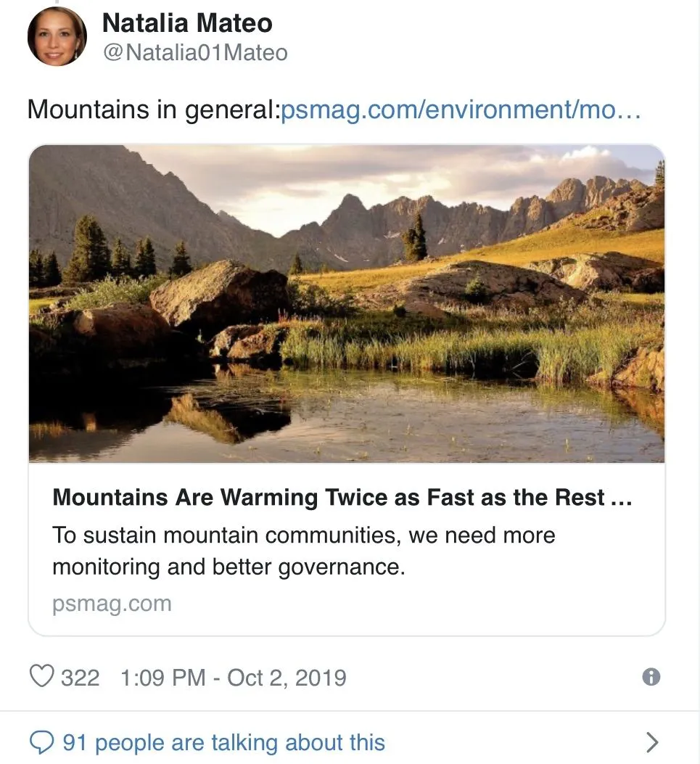Viewport: 700px width, 764px height.
Task: Open the "Mountains Are Warming Twice as Fast" headline
Action: tap(328, 498)
